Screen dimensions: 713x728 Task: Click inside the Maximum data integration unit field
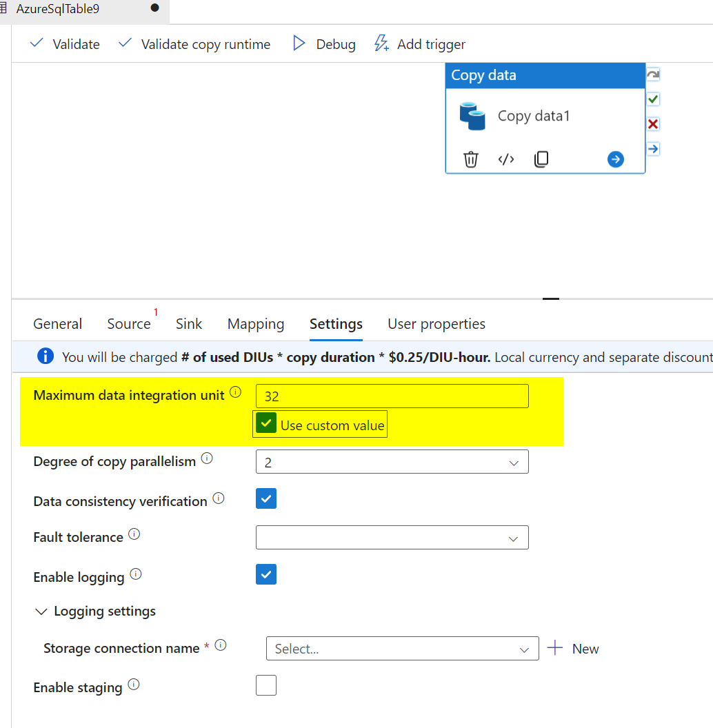pos(391,395)
